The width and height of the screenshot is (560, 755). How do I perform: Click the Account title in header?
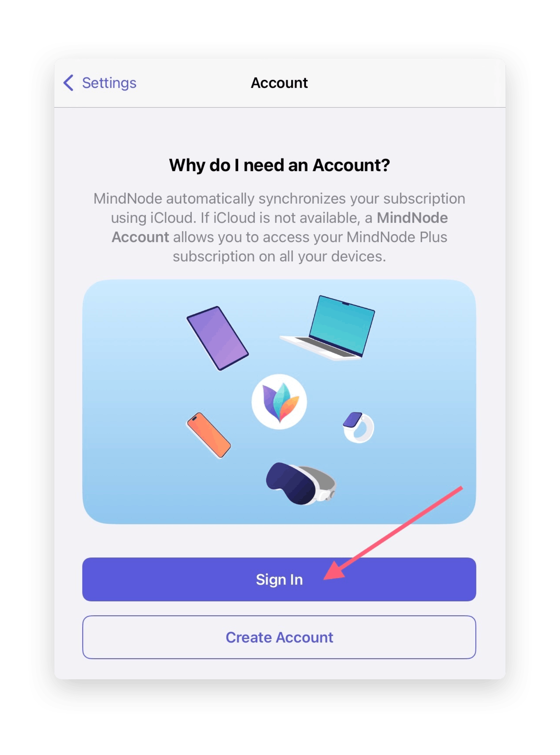pyautogui.click(x=279, y=83)
